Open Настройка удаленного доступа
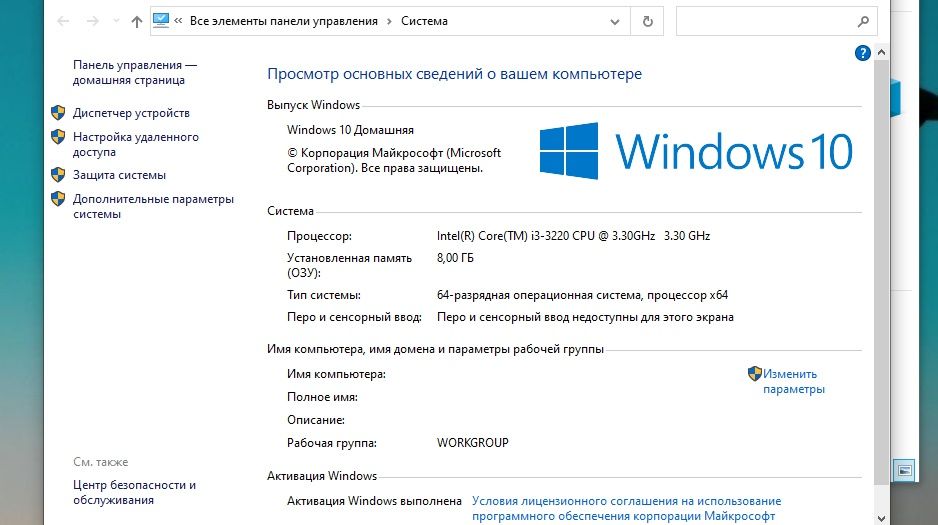The width and height of the screenshot is (938, 525). point(136,144)
